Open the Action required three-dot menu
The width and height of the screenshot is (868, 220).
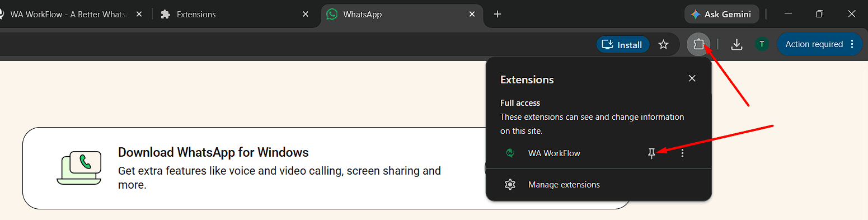click(852, 44)
